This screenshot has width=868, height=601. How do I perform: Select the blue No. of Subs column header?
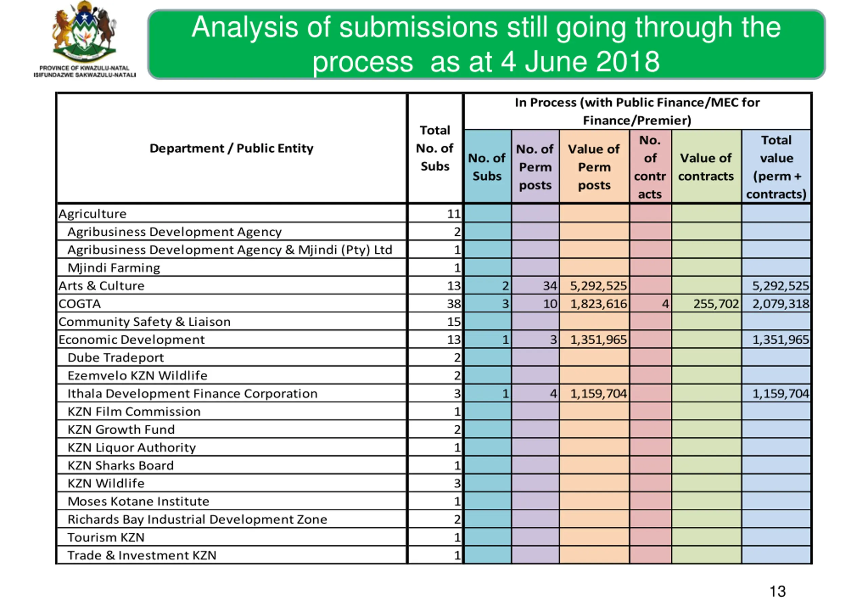487,167
